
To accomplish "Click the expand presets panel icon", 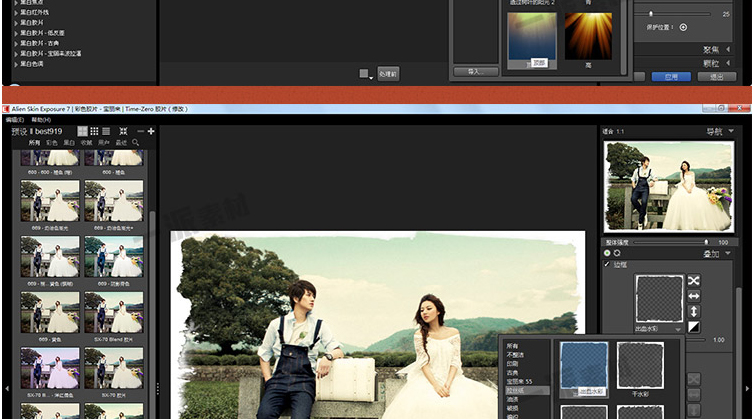I will coord(123,131).
